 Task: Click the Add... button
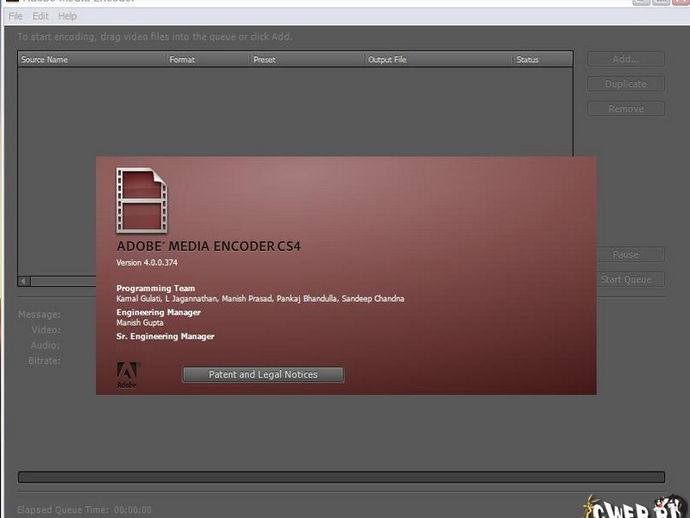(x=626, y=59)
